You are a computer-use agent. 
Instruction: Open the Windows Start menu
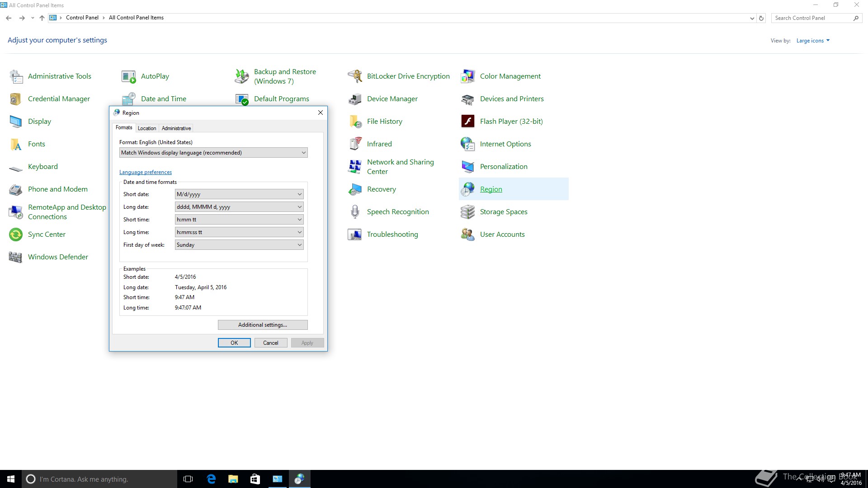[x=11, y=479]
